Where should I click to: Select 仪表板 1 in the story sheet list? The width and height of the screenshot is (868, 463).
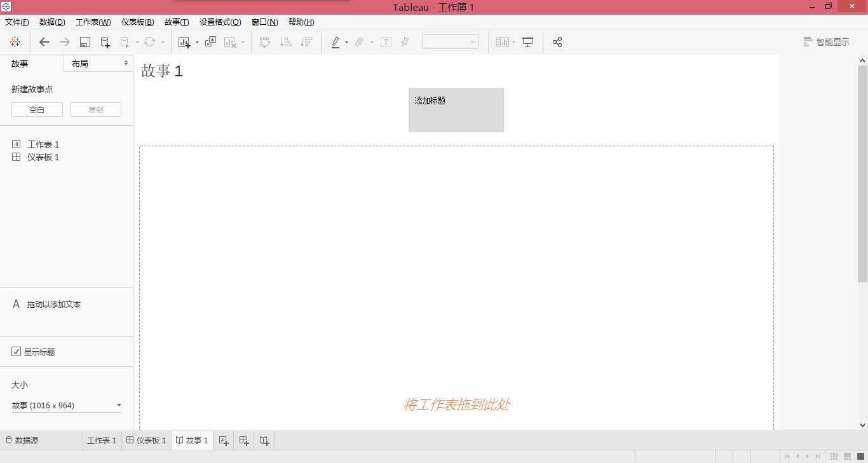point(36,157)
